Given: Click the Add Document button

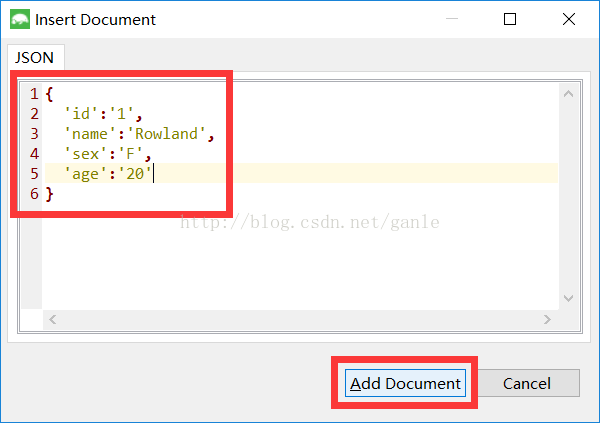Looking at the screenshot, I should [405, 383].
